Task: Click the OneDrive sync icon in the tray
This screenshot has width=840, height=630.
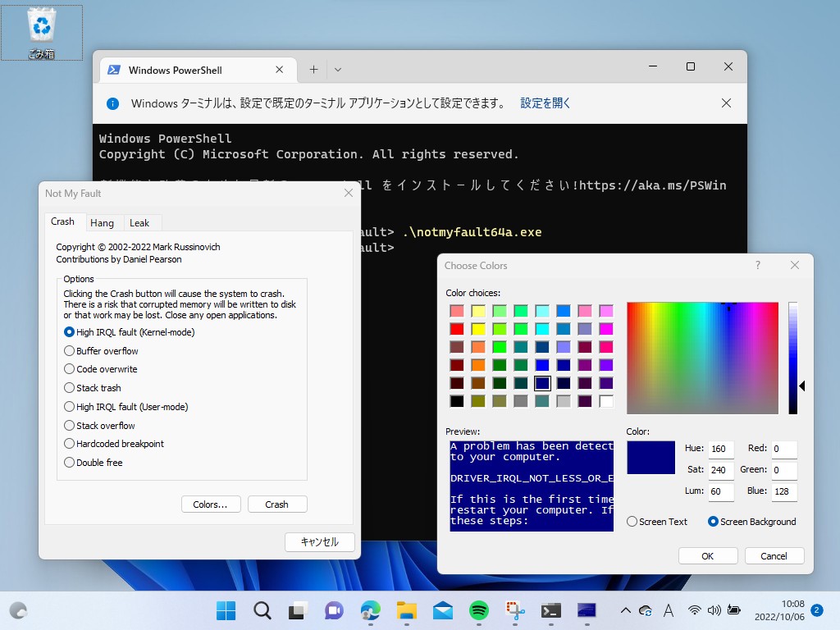Action: pos(644,610)
